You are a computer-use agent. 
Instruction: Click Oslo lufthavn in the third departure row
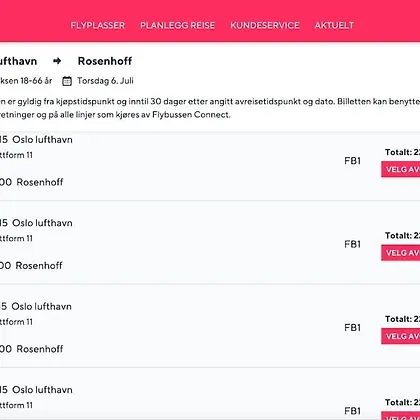pos(41,306)
